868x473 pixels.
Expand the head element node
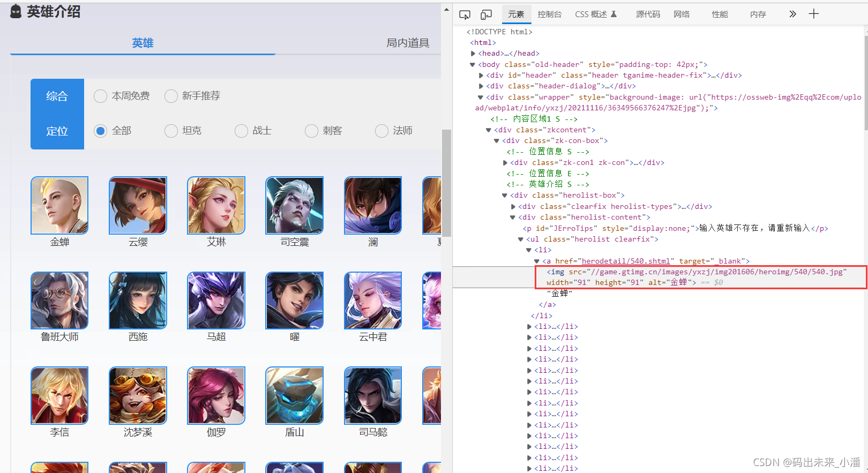[x=473, y=54]
